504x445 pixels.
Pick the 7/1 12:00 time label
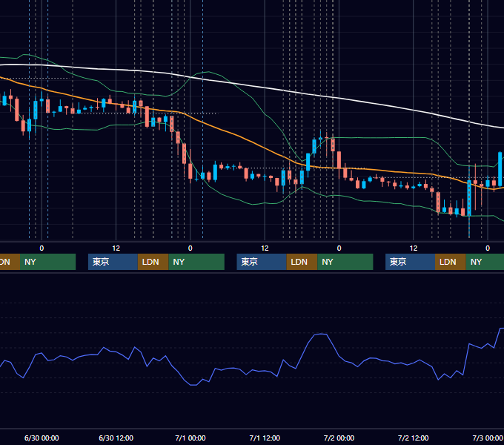(x=265, y=438)
